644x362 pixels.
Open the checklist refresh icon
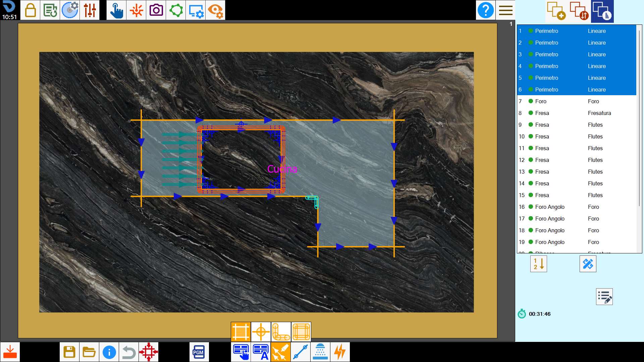click(50, 10)
